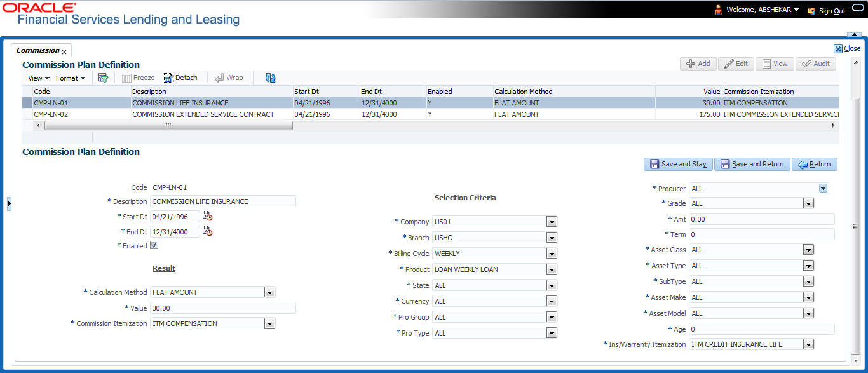Click the Add button
Image resolution: width=868 pixels, height=373 pixels.
pyautogui.click(x=698, y=64)
